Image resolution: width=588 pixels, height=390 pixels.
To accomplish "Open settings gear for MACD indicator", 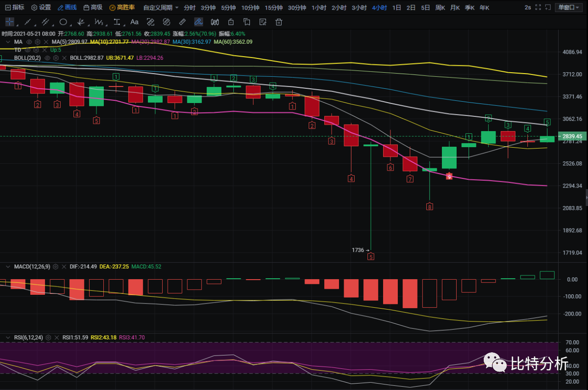I will tap(56, 266).
